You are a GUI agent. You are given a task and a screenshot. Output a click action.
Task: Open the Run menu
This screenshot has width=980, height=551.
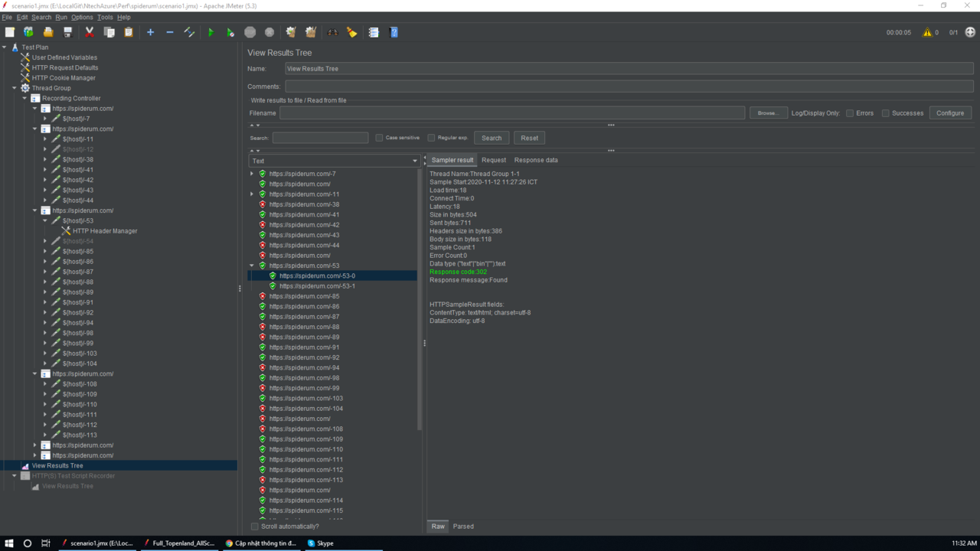pyautogui.click(x=61, y=17)
